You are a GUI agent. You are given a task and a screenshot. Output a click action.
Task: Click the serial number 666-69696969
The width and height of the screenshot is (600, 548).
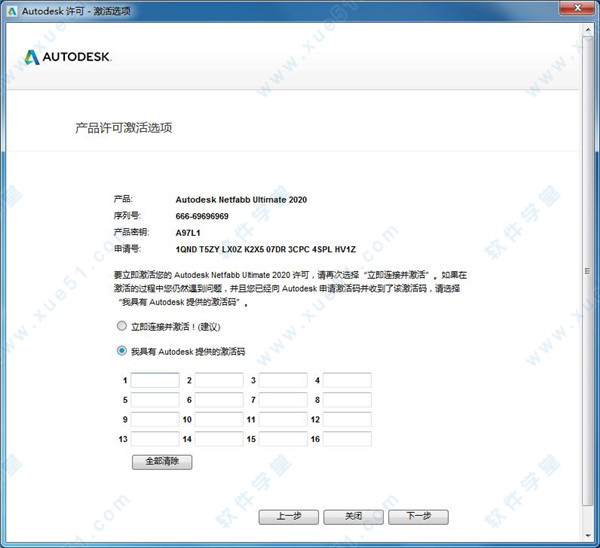[202, 216]
